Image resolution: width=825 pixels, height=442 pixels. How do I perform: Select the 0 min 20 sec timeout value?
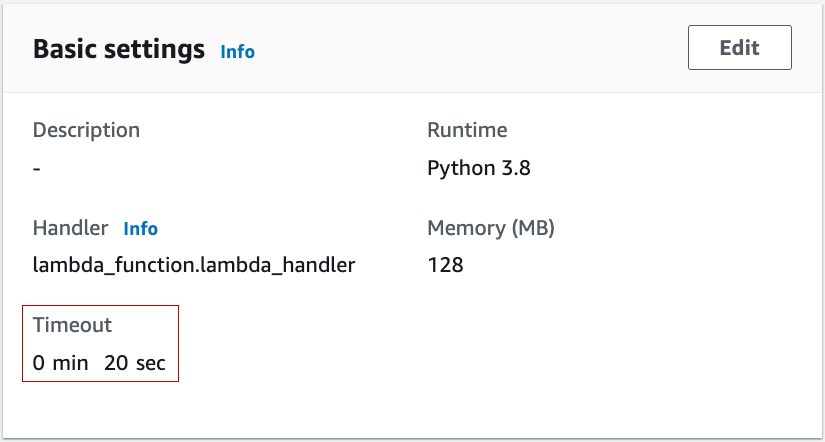(99, 363)
